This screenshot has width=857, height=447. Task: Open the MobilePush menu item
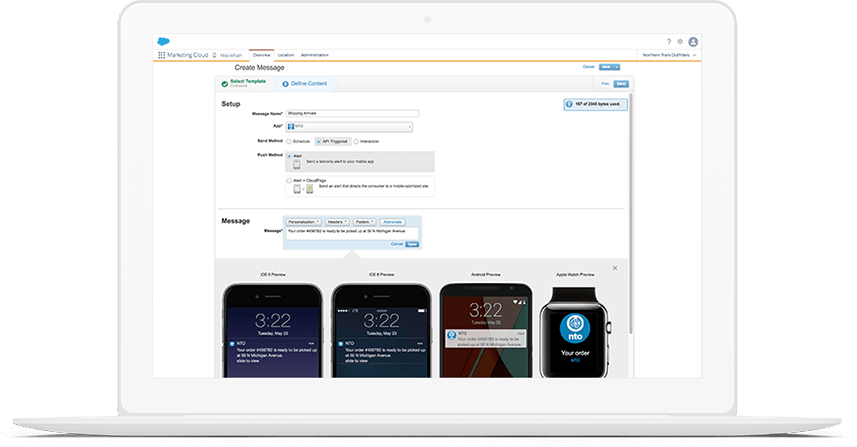point(231,55)
